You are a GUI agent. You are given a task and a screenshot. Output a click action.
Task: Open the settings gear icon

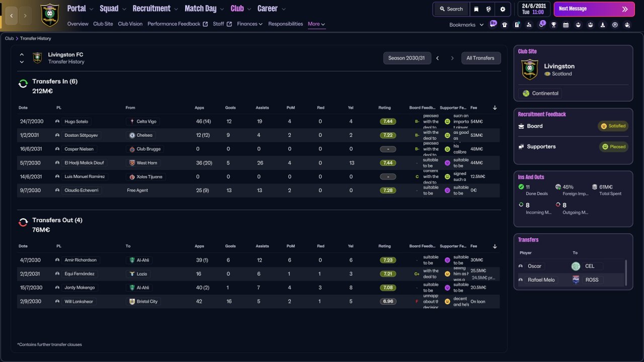point(502,9)
